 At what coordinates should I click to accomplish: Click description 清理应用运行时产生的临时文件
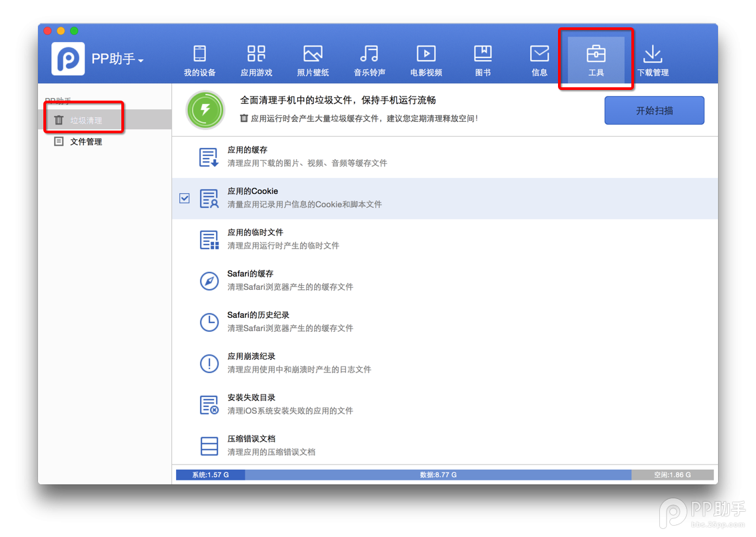coord(283,245)
